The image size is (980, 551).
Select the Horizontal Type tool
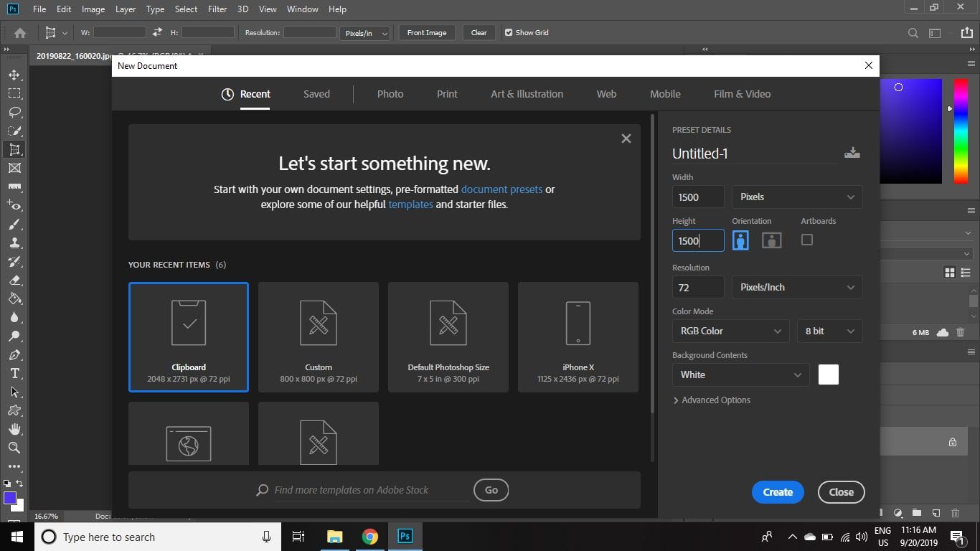click(x=14, y=373)
